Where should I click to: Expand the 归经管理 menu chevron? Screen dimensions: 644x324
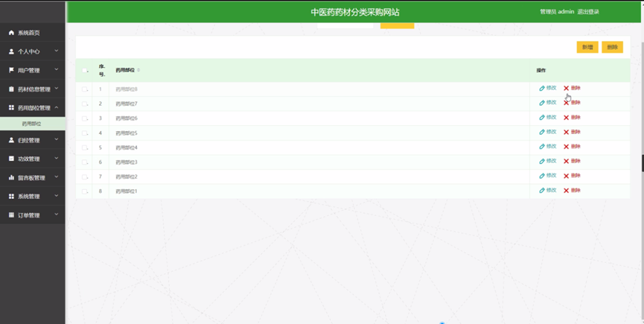click(x=57, y=139)
